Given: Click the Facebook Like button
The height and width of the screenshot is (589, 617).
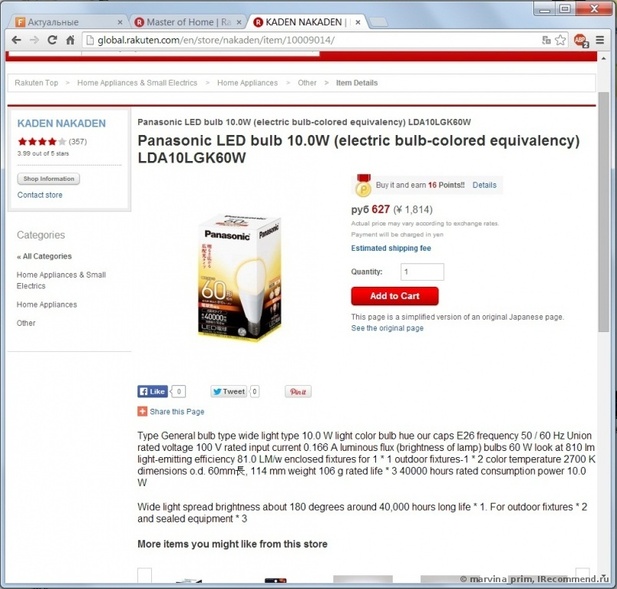Looking at the screenshot, I should (152, 391).
